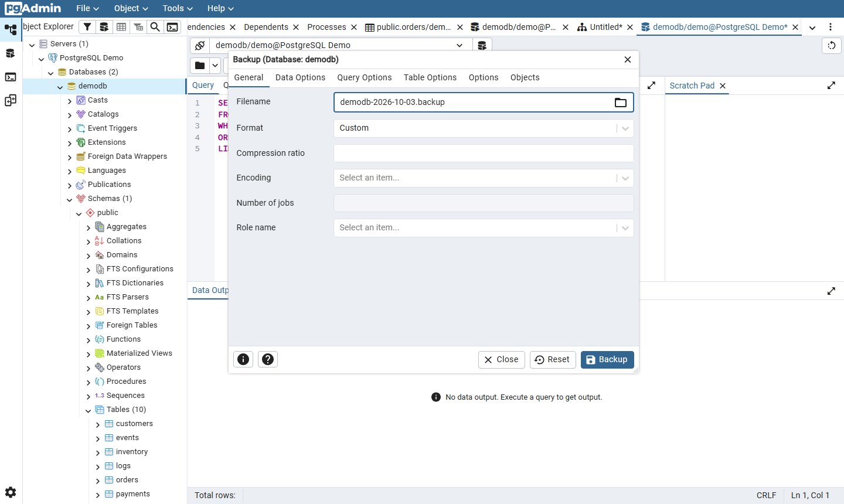Image resolution: width=844 pixels, height=504 pixels.
Task: Click the Reset button in Backup dialog
Action: pyautogui.click(x=553, y=360)
